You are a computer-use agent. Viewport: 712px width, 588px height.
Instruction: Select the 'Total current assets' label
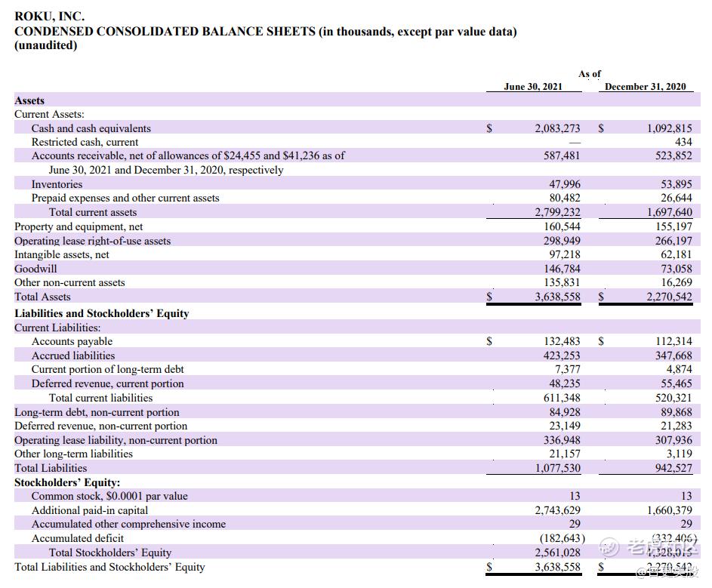[93, 212]
